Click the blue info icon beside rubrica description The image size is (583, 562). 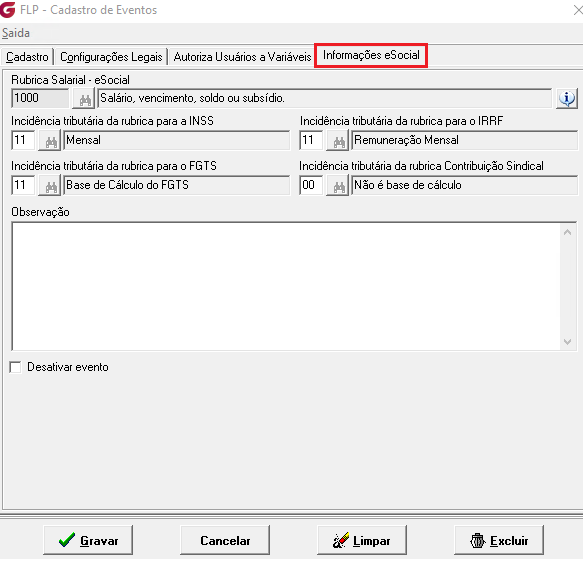pos(567,98)
